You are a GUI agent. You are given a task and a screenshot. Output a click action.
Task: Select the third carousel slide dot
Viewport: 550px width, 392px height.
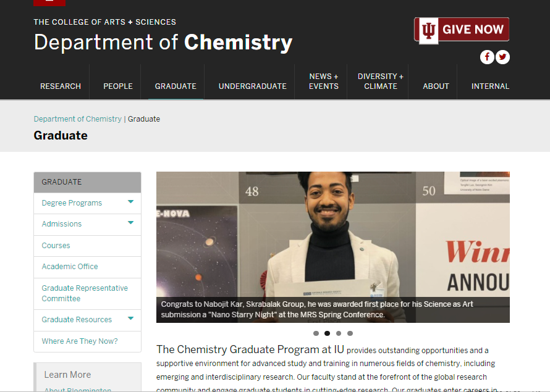[339, 333]
